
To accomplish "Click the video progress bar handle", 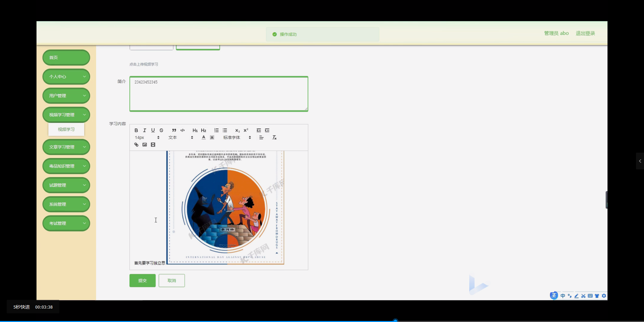I will [395, 321].
